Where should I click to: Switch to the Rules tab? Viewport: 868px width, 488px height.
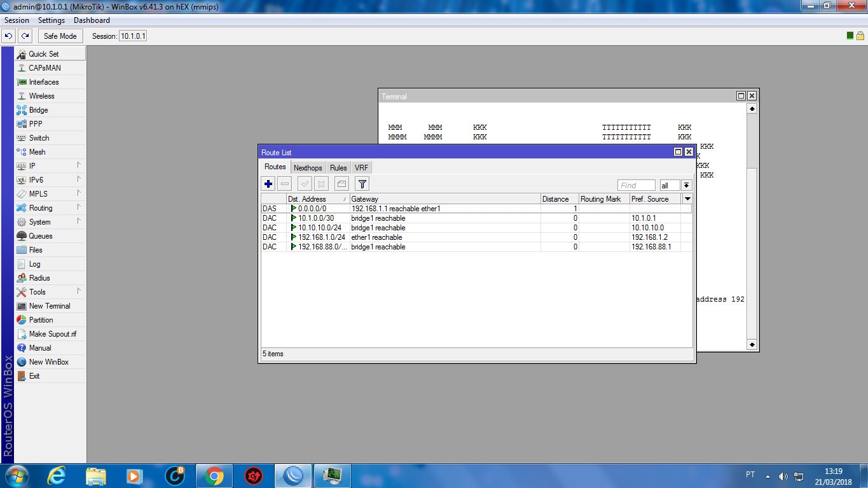tap(338, 168)
